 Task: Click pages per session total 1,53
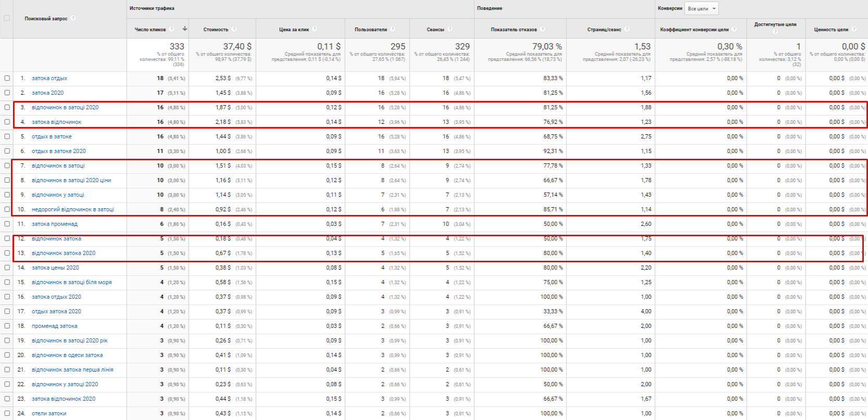point(642,46)
